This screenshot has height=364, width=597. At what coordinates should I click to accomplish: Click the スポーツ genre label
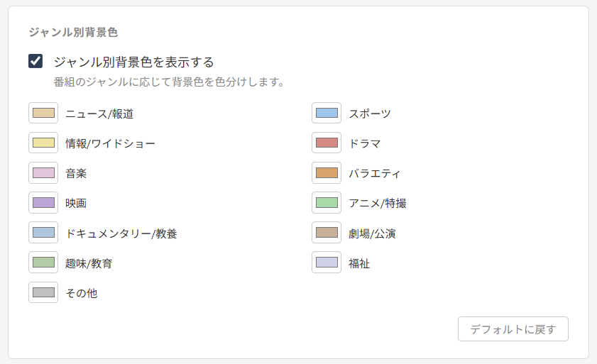[x=370, y=114]
